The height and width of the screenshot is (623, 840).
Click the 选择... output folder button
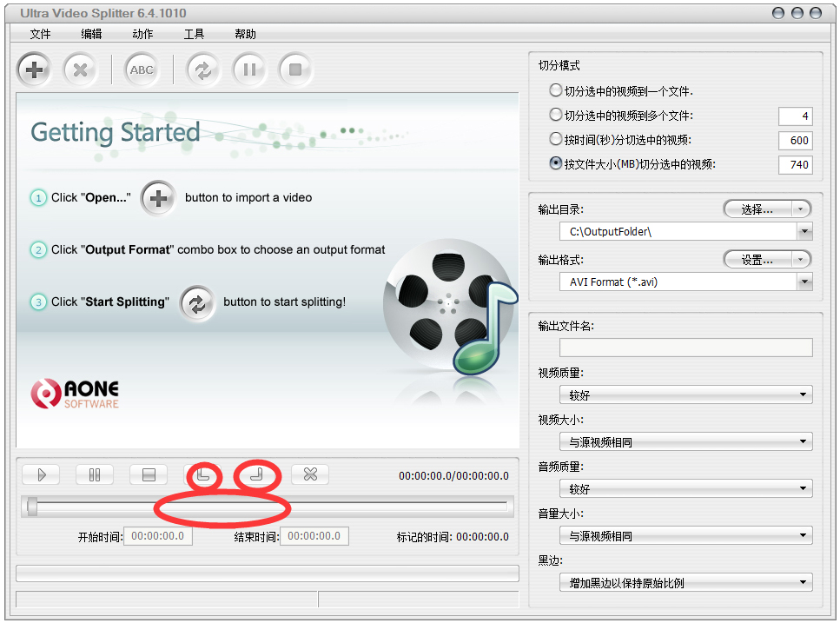[x=766, y=209]
